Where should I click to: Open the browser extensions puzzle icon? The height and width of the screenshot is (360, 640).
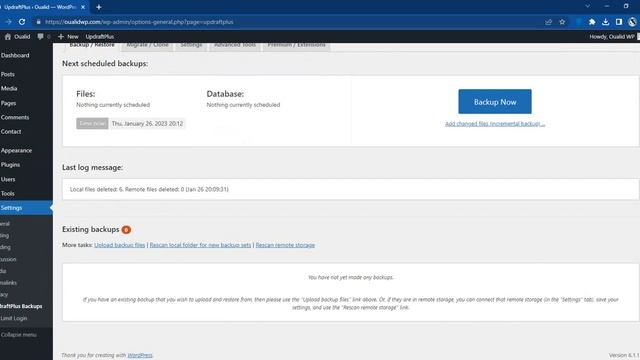click(592, 22)
